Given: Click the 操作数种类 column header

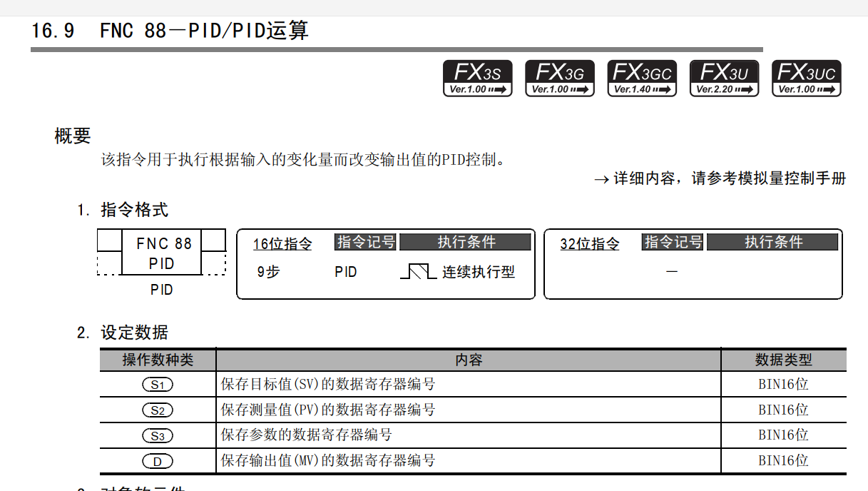Looking at the screenshot, I should click(x=158, y=360).
